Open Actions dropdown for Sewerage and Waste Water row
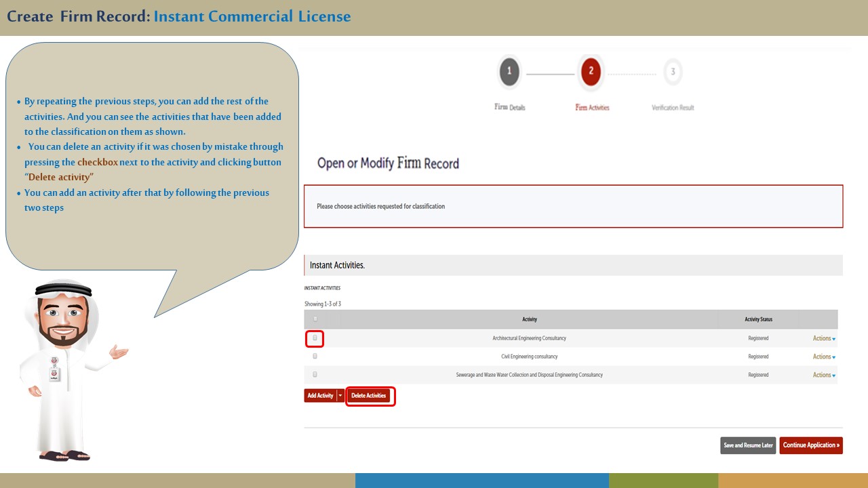Screen dimensions: 868x488 (824, 375)
